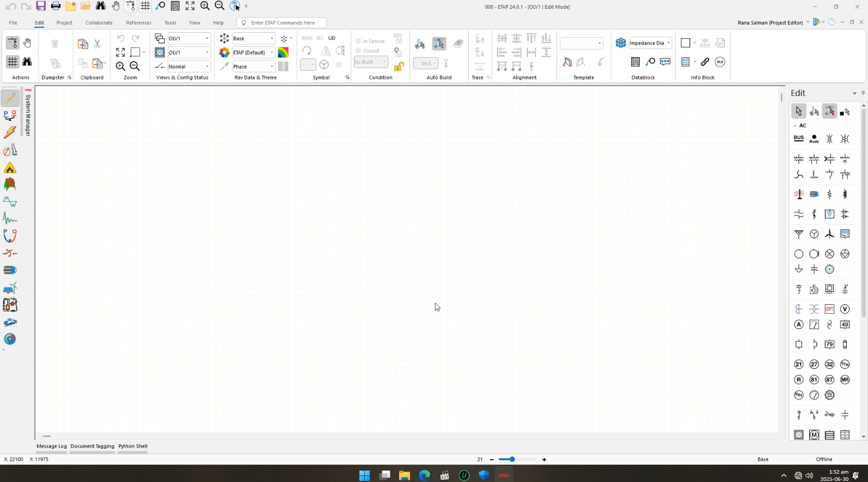868x482 pixels.
Task: Switch to the Tools ribbon tab
Action: (x=170, y=23)
